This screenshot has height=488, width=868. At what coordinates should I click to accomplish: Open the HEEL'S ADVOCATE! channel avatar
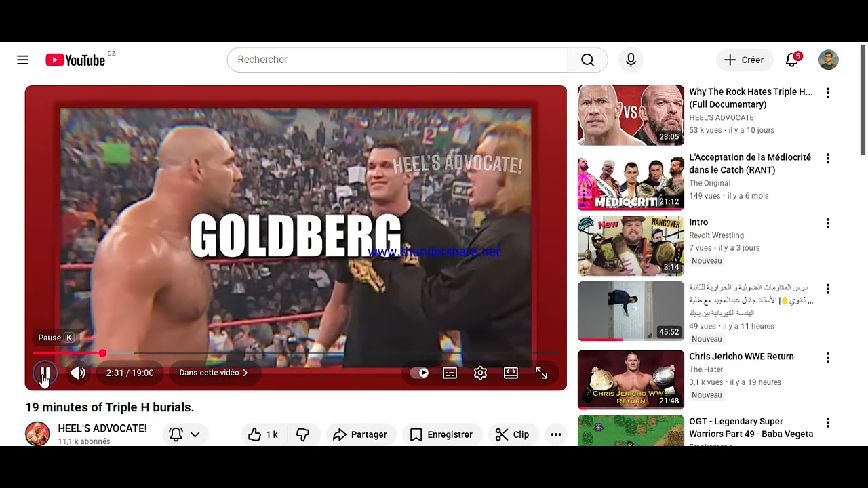[x=37, y=434]
